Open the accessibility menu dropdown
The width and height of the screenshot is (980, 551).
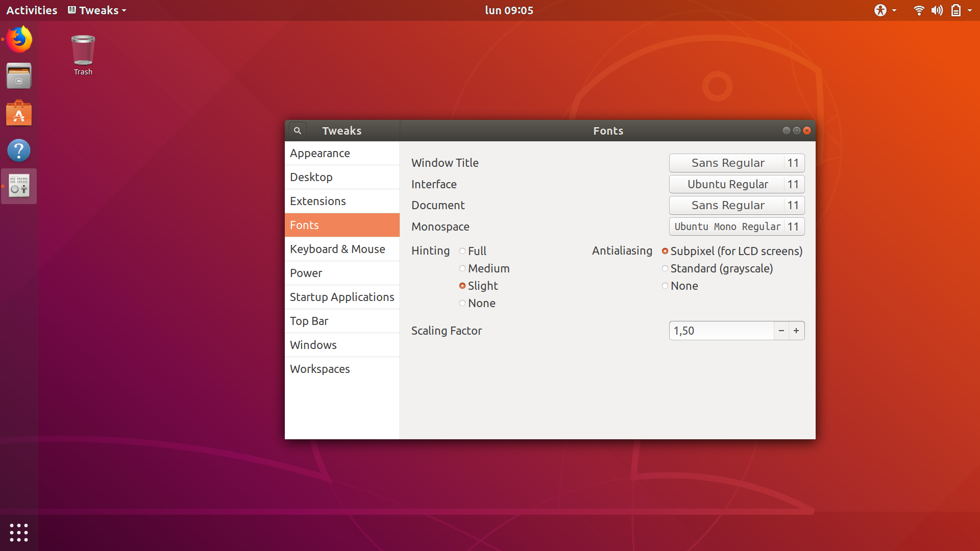886,10
